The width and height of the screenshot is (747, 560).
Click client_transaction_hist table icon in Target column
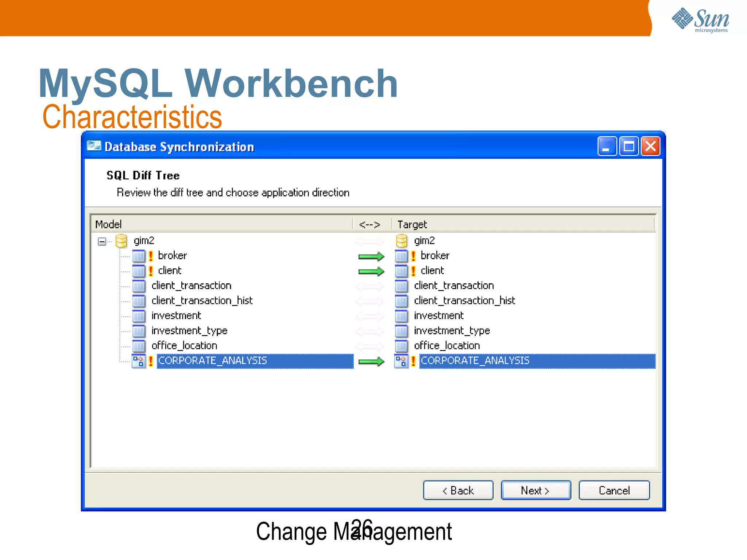click(x=401, y=301)
